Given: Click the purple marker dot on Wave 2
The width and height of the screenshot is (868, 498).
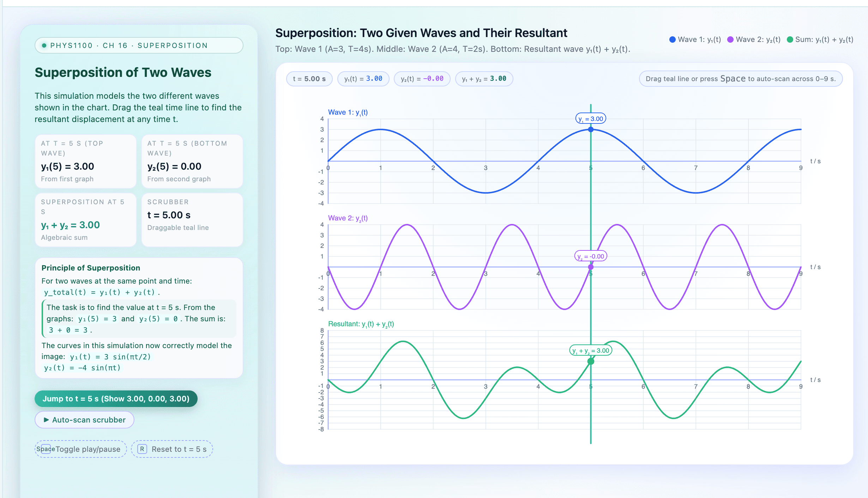Looking at the screenshot, I should coord(591,267).
